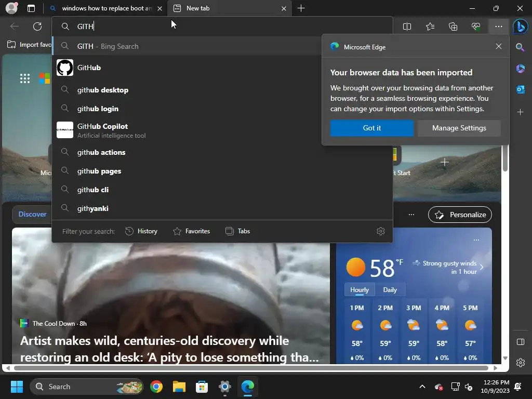This screenshot has height=399, width=532.
Task: Click the page vertical scrollbar thumb
Action: coord(505,158)
